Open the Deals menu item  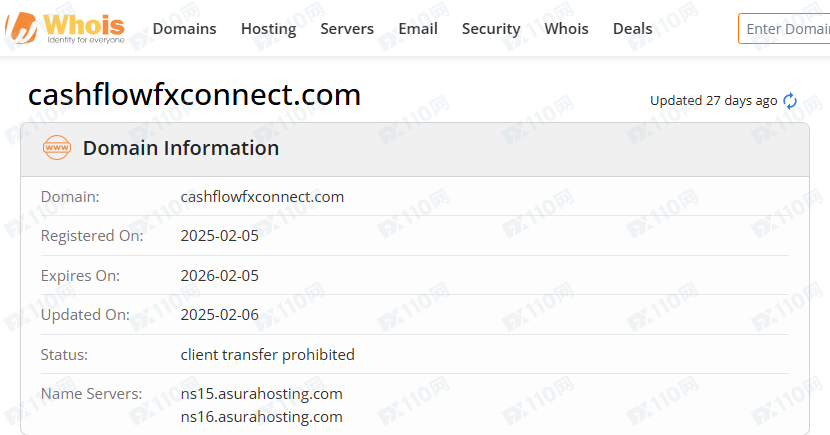tap(632, 29)
